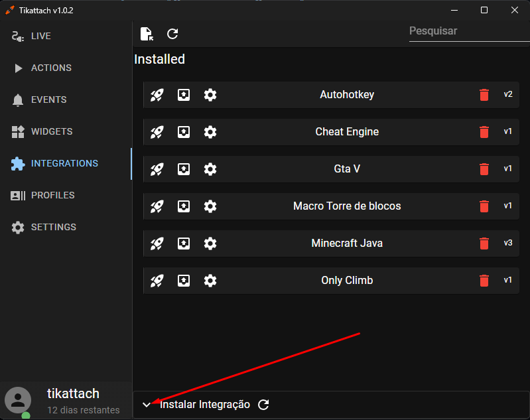The image size is (530, 420).
Task: Open Macro Torre de blocos settings gear
Action: tap(210, 206)
